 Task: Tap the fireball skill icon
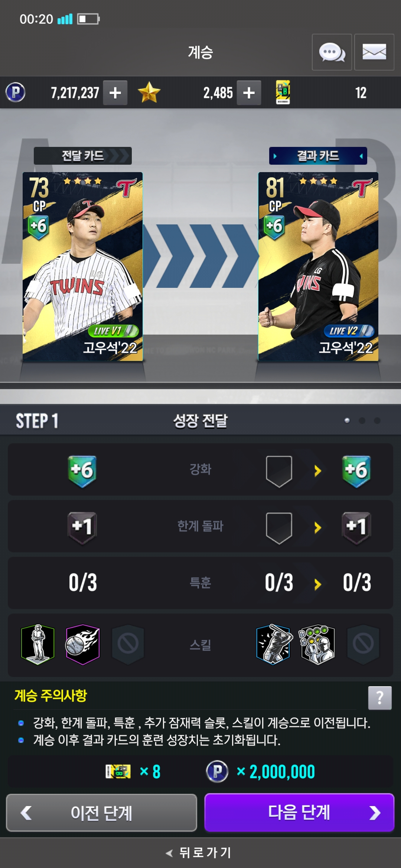tap(82, 645)
